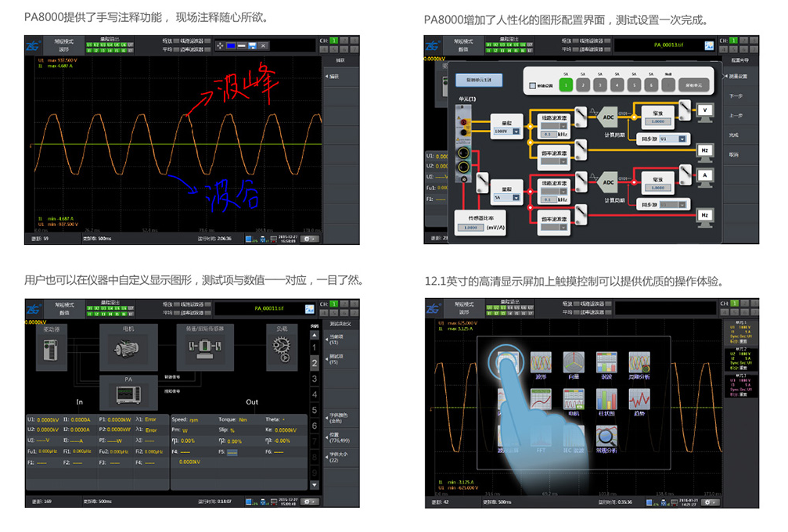Select green unit 1 button in wizard

566,85
